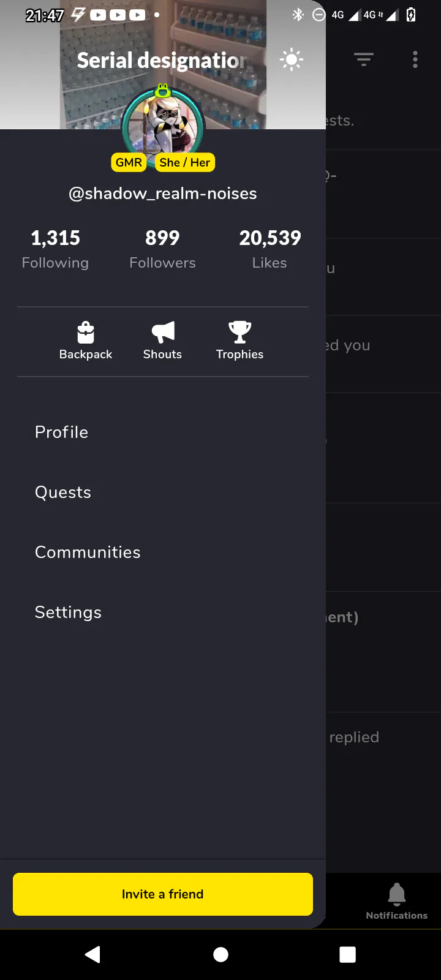Toggle light theme with the sun icon
The height and width of the screenshot is (980, 441).
click(292, 60)
